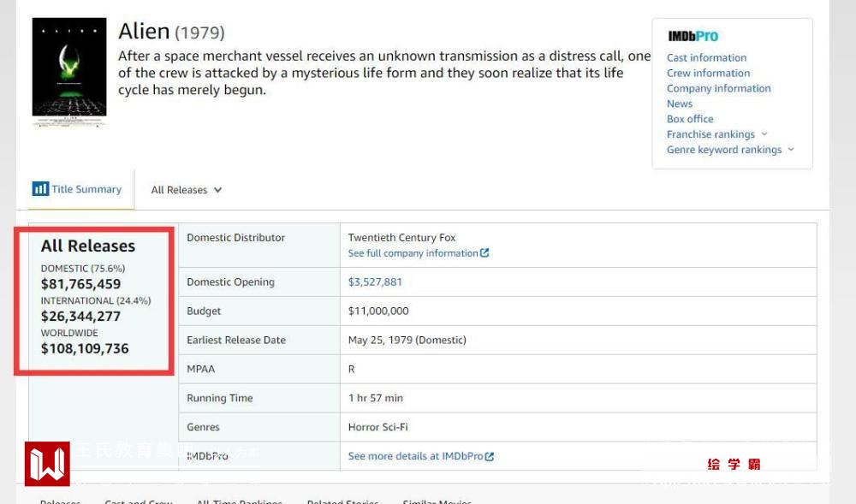Image resolution: width=856 pixels, height=504 pixels.
Task: Open the Alien movie poster thumbnail
Action: 69,72
